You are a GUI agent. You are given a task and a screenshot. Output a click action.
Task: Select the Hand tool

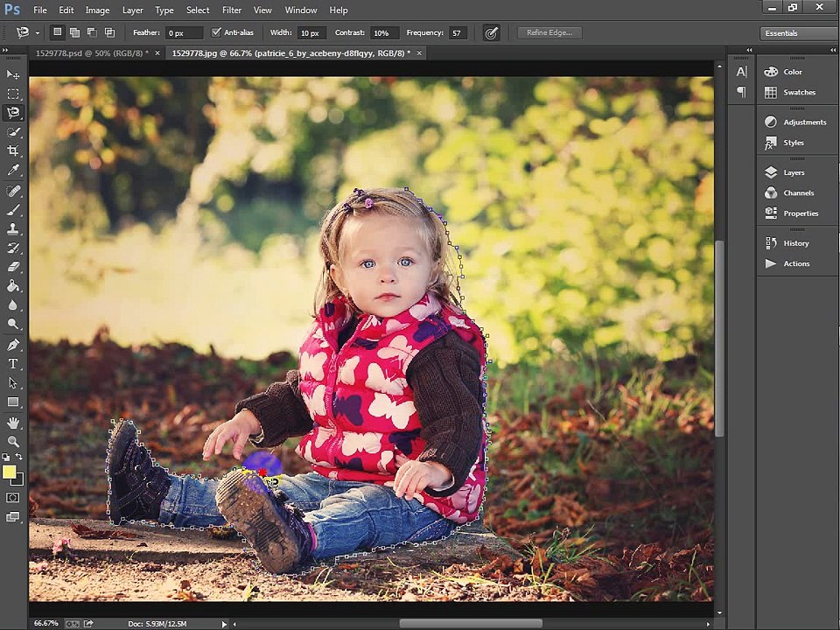coord(13,423)
